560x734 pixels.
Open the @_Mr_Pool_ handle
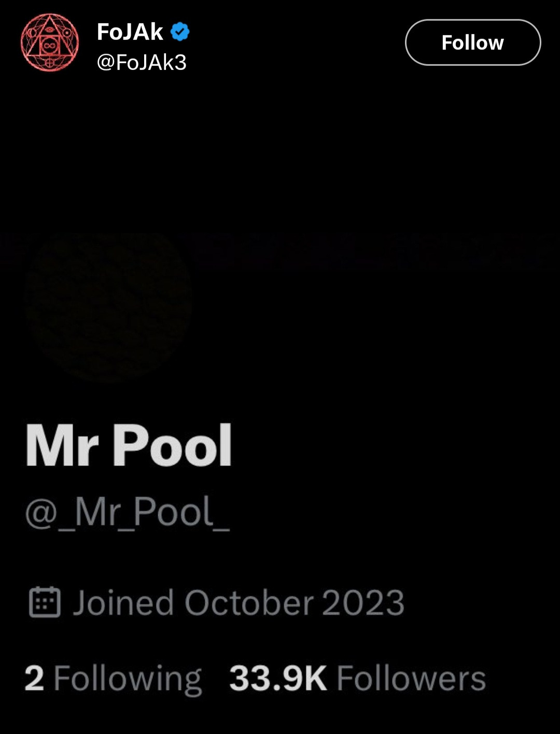pyautogui.click(x=128, y=513)
